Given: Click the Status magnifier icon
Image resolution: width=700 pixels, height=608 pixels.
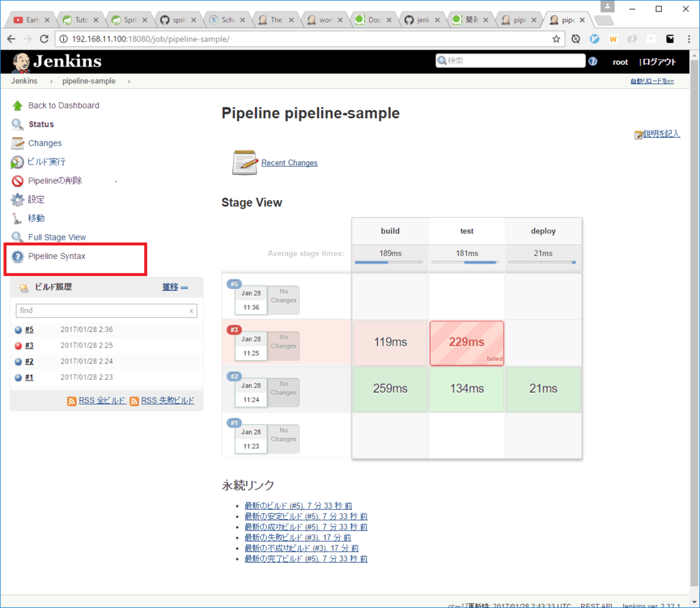Looking at the screenshot, I should coord(17,124).
